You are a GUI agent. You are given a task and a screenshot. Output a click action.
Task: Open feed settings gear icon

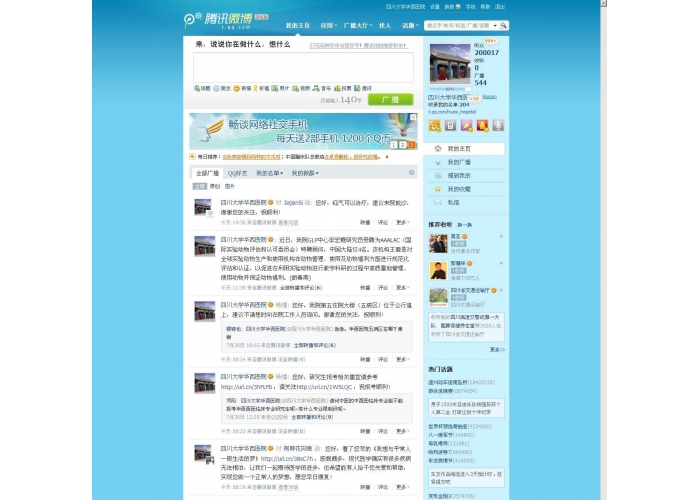(412, 172)
